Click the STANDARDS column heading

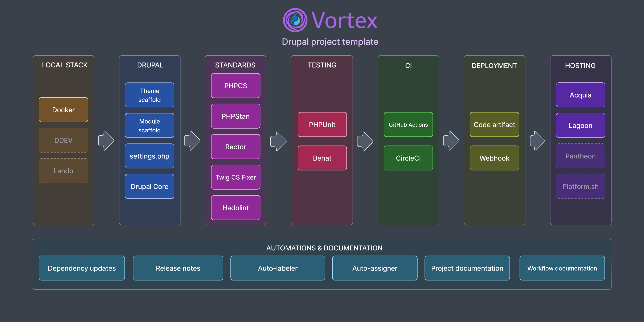pyautogui.click(x=235, y=65)
